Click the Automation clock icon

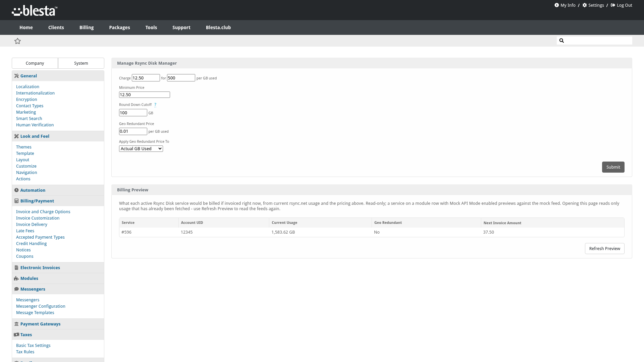[16, 190]
